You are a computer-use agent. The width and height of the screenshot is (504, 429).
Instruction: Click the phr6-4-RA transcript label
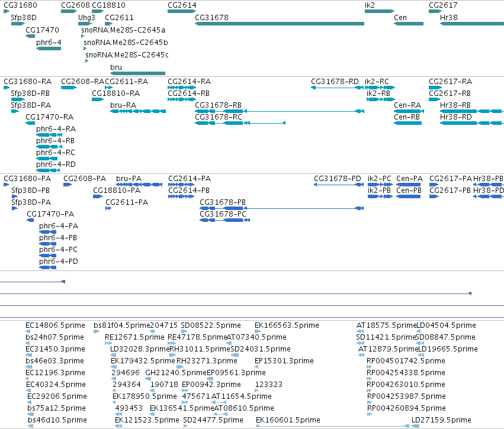pyautogui.click(x=56, y=129)
